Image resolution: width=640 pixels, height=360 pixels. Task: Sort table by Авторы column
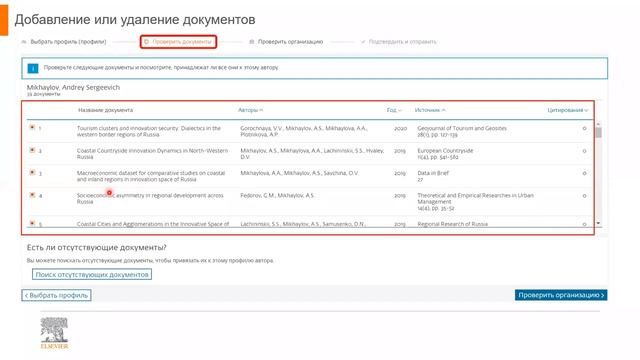tap(250, 110)
